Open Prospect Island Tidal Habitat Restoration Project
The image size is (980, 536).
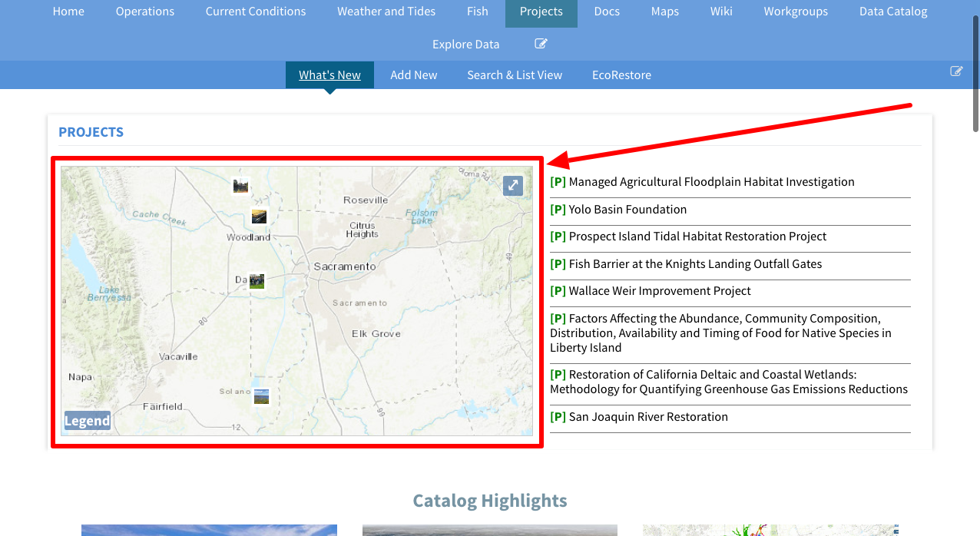point(697,237)
